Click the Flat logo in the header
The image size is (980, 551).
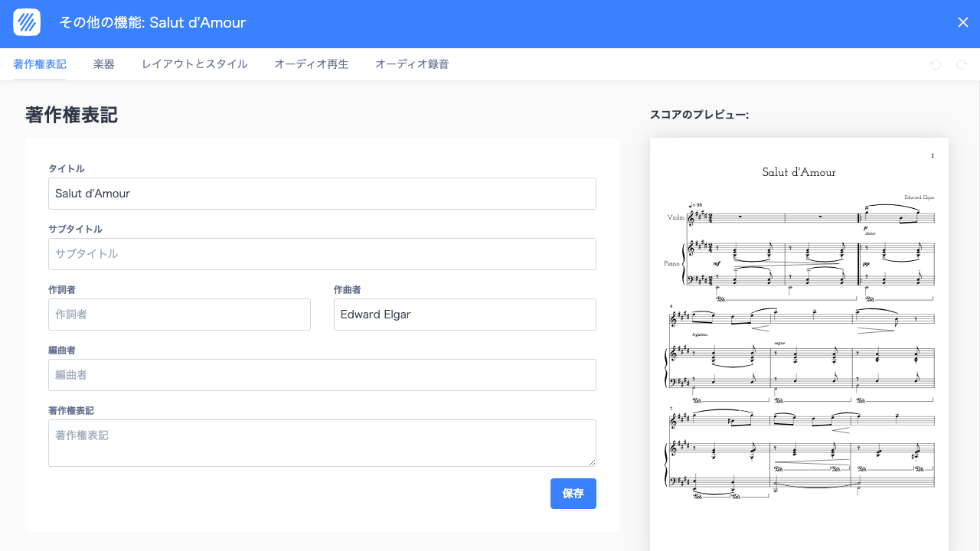[x=26, y=22]
